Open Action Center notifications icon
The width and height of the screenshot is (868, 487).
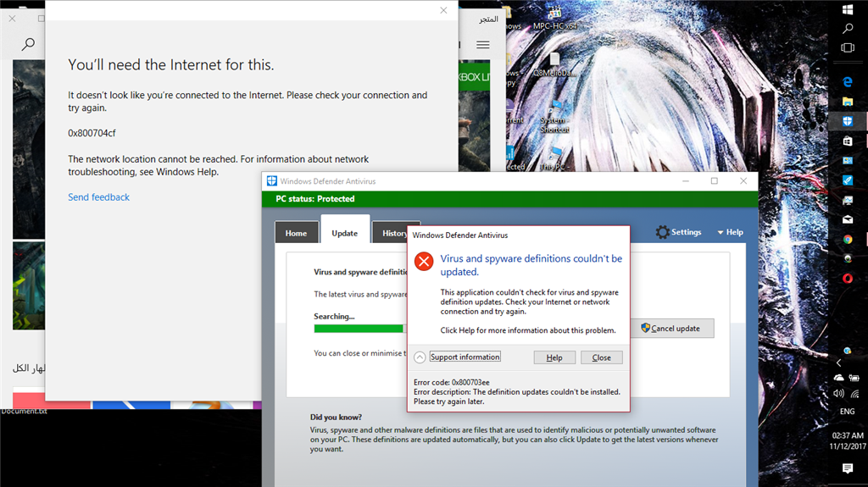click(848, 468)
